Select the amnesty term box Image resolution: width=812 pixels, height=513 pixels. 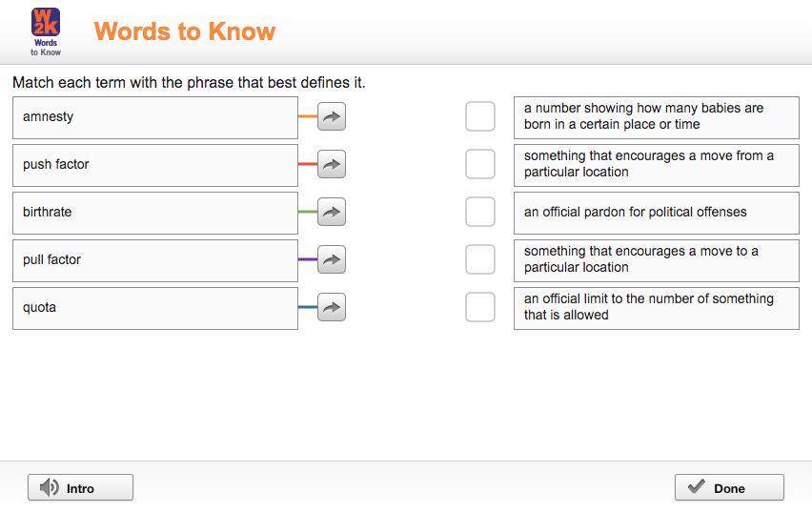[155, 117]
